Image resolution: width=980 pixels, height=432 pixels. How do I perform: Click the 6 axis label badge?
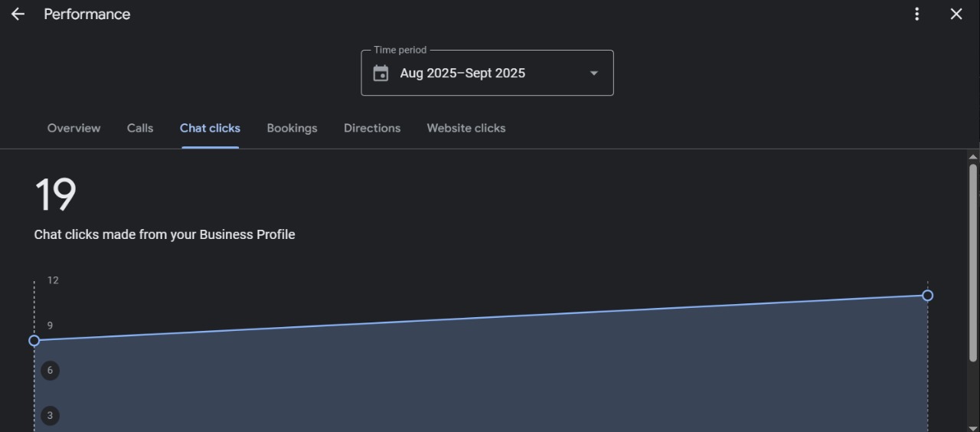point(50,371)
